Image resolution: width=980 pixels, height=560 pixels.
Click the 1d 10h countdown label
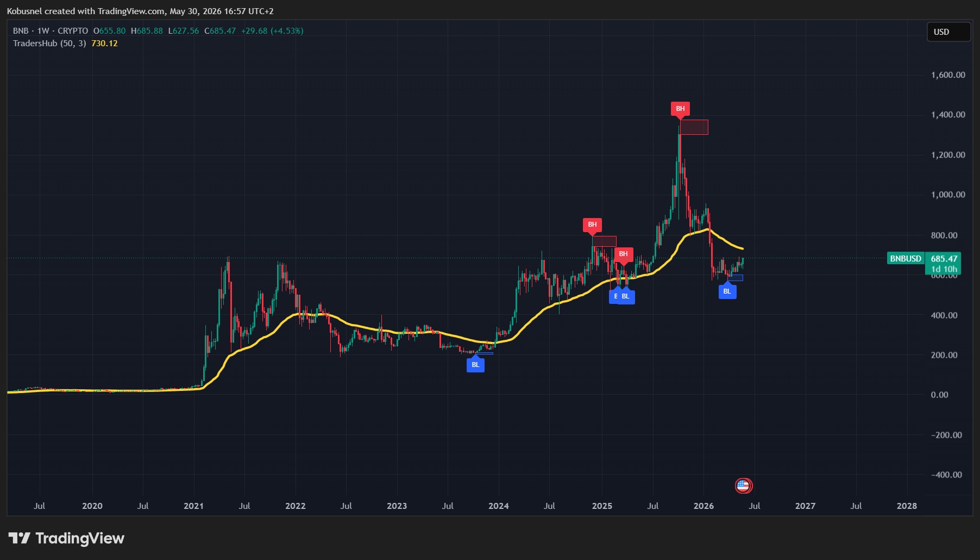point(944,269)
